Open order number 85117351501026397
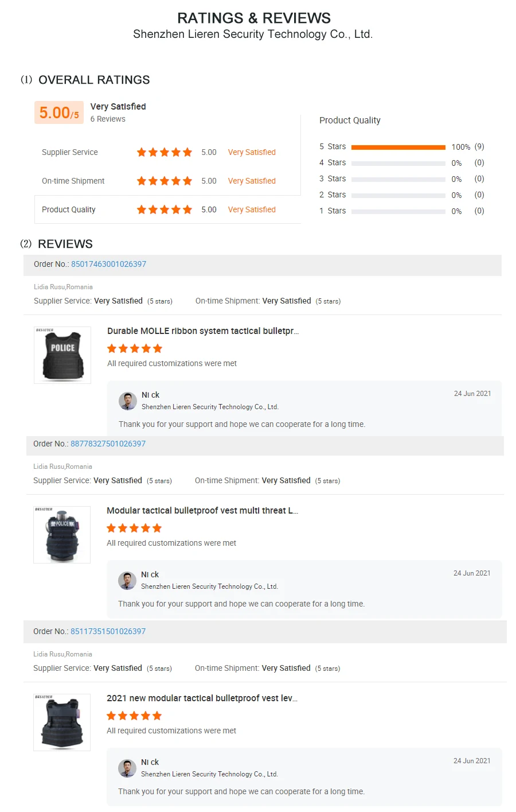 click(x=108, y=631)
